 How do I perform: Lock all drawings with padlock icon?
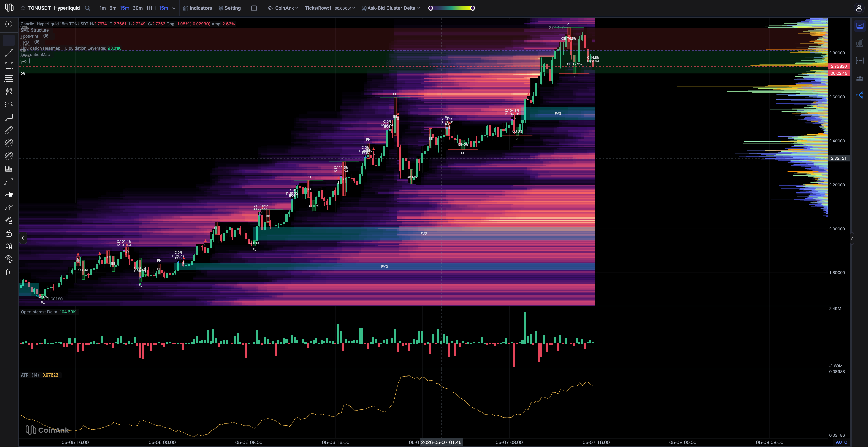(x=9, y=233)
